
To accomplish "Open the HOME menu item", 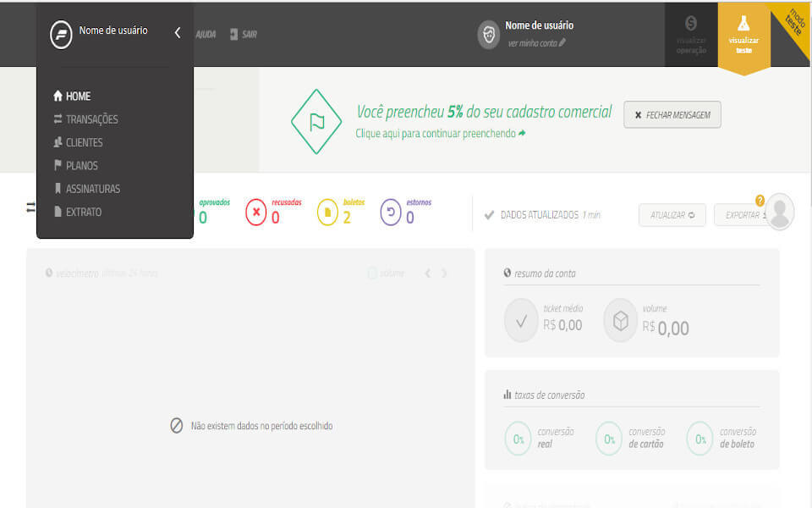I will (72, 96).
